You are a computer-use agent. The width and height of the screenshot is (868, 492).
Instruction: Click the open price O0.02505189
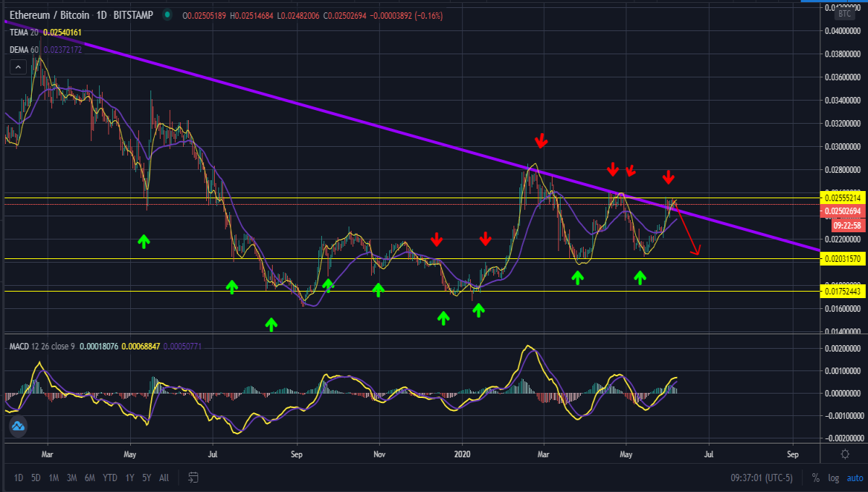click(206, 15)
